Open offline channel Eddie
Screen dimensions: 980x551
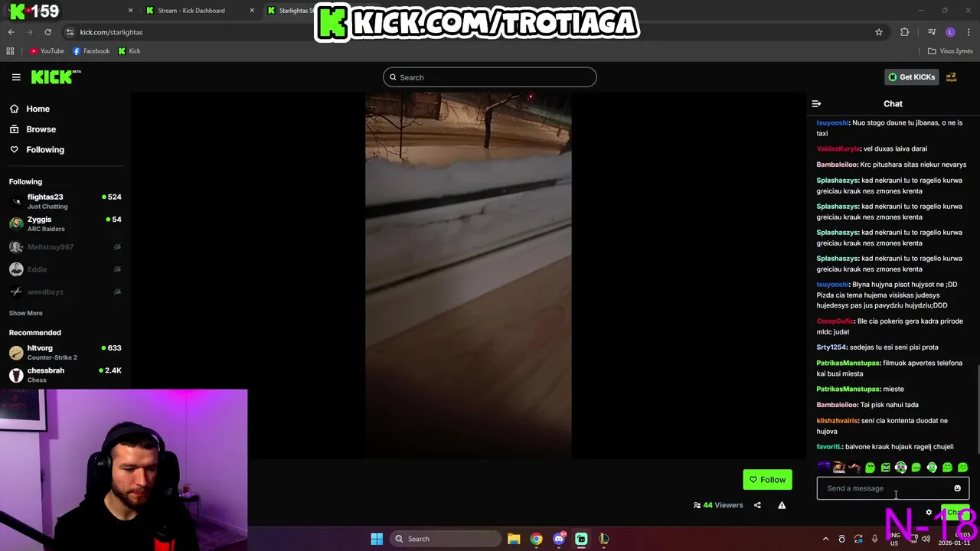(65, 269)
